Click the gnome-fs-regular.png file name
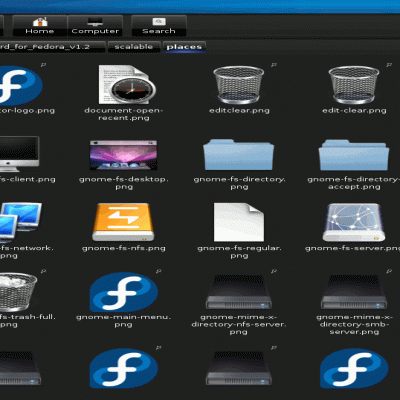This screenshot has width=400, height=400. coord(239,252)
